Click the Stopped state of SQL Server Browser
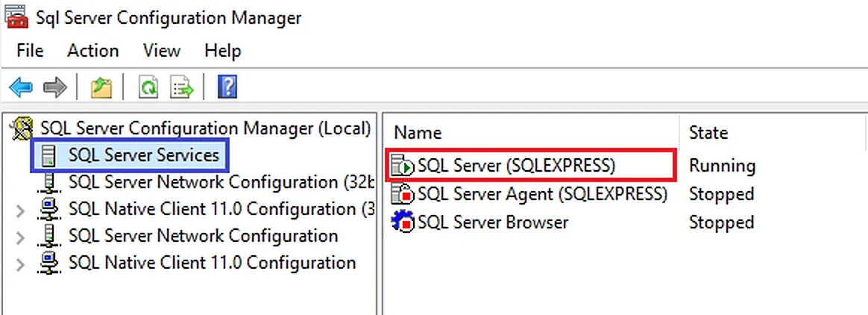Screen dimensions: 868x315 pos(721,222)
